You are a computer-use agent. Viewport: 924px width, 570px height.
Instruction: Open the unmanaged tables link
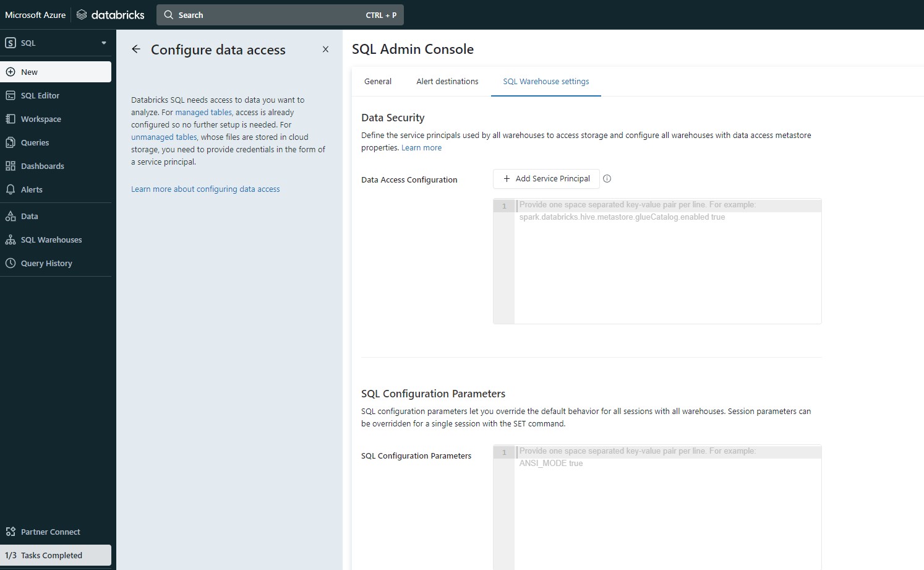[x=163, y=137]
